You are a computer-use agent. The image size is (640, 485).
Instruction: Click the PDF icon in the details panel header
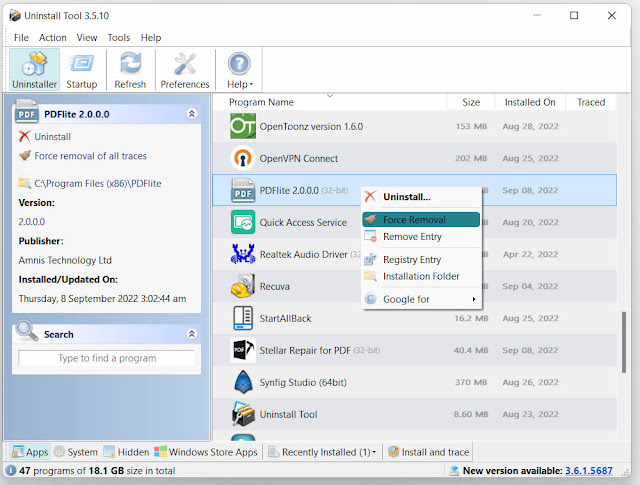[x=27, y=111]
